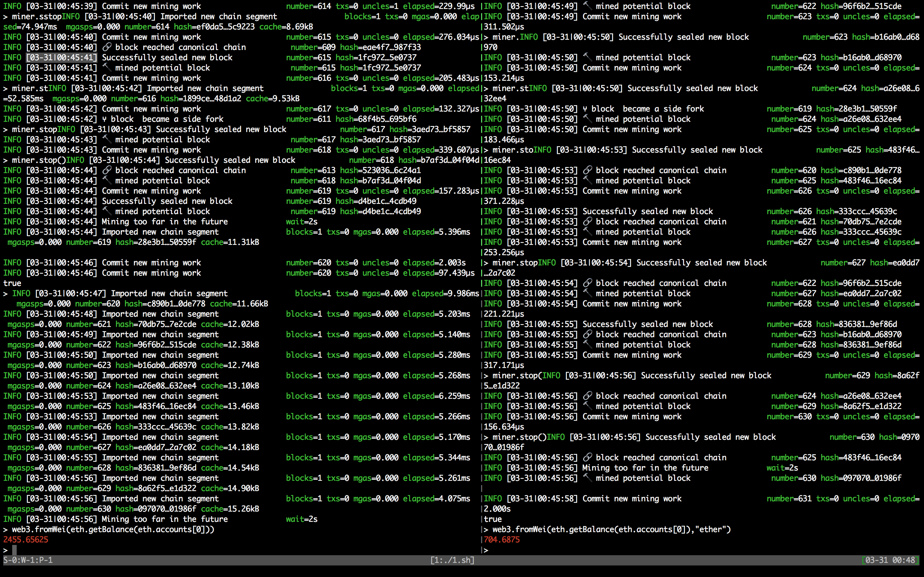
Task: Click the chain-link icon beside block number=620
Action: pyautogui.click(x=587, y=170)
